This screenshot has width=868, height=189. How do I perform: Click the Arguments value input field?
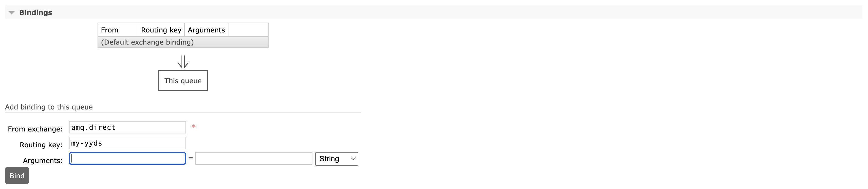254,159
